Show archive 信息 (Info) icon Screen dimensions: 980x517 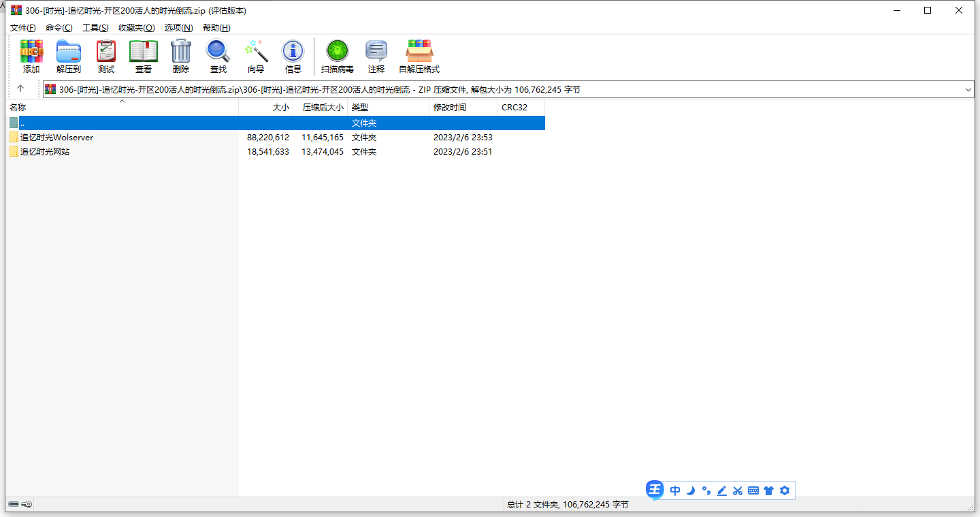point(293,57)
